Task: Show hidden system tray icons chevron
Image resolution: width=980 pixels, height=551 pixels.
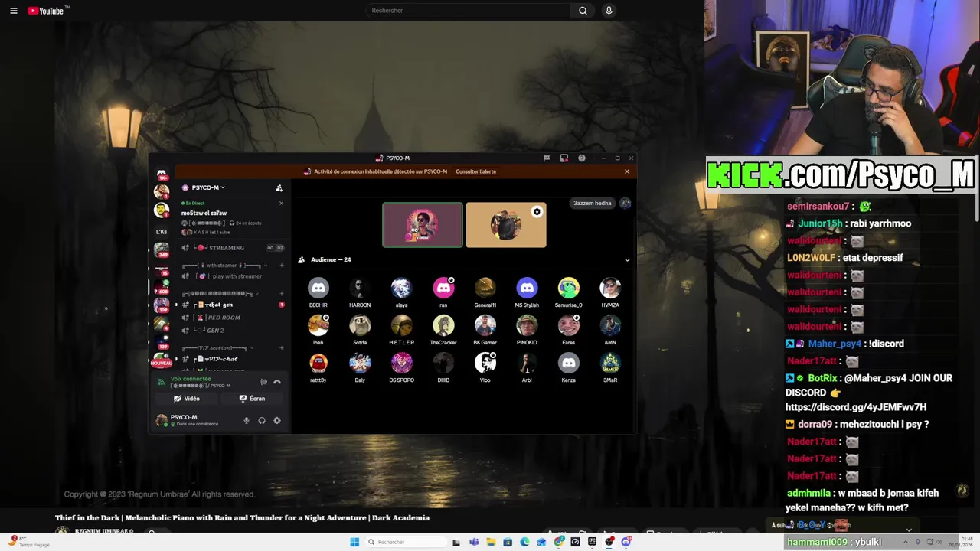Action: (905, 542)
